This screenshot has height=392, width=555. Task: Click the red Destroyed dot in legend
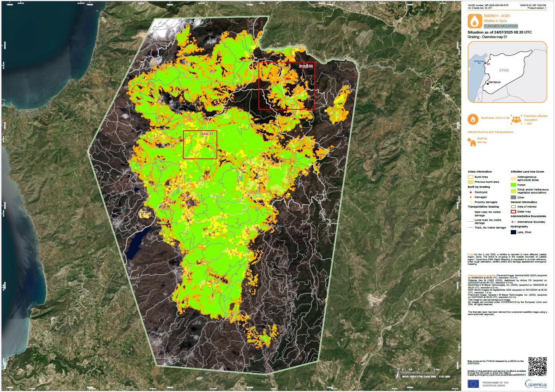(x=470, y=192)
